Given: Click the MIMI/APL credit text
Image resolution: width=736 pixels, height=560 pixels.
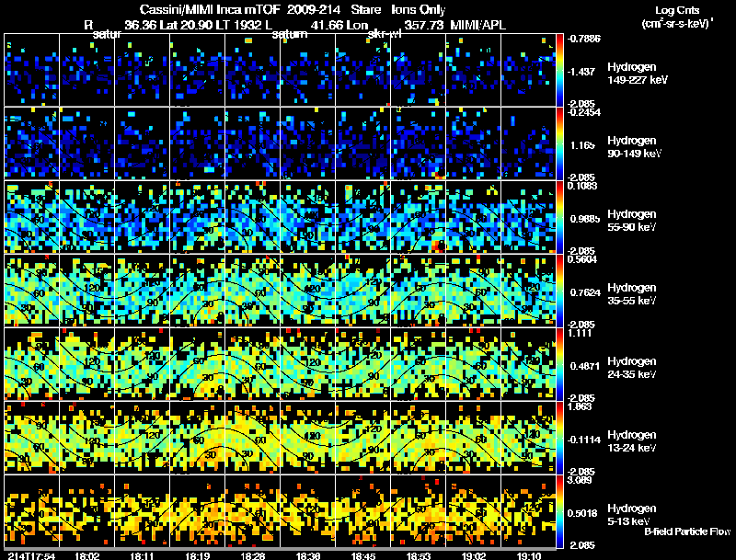Looking at the screenshot, I should click(477, 25).
